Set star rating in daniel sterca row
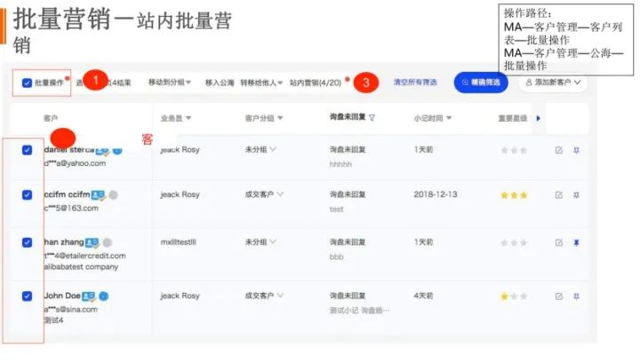 click(x=514, y=150)
